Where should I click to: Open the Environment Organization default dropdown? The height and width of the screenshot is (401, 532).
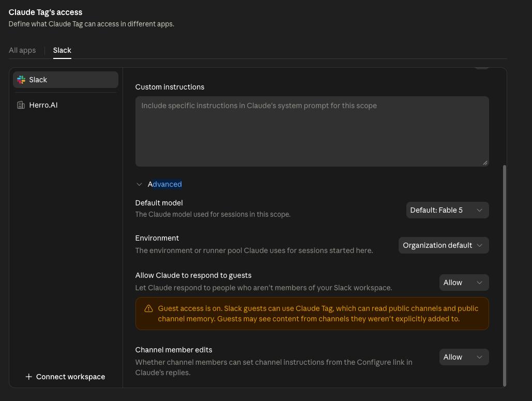click(444, 245)
